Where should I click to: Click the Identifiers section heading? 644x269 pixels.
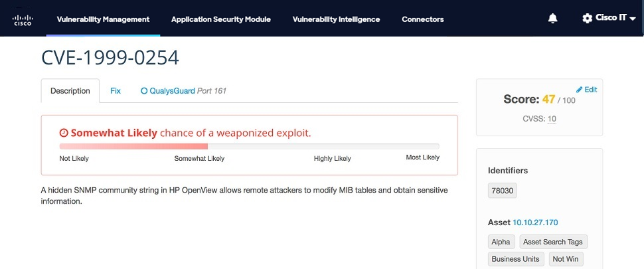pos(508,171)
